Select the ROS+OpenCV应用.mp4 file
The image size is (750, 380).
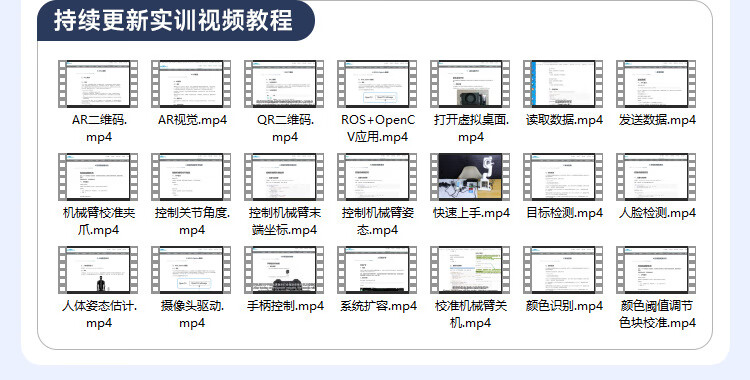coord(377,84)
